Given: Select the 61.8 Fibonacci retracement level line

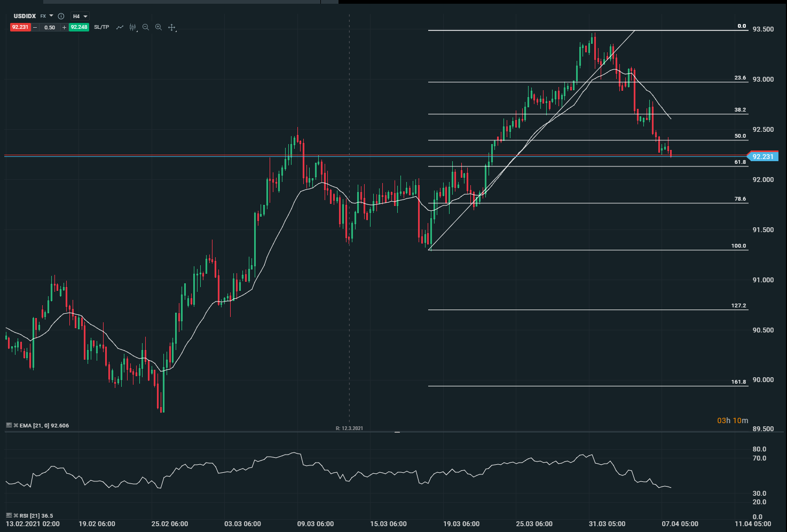Looking at the screenshot, I should click(587, 166).
